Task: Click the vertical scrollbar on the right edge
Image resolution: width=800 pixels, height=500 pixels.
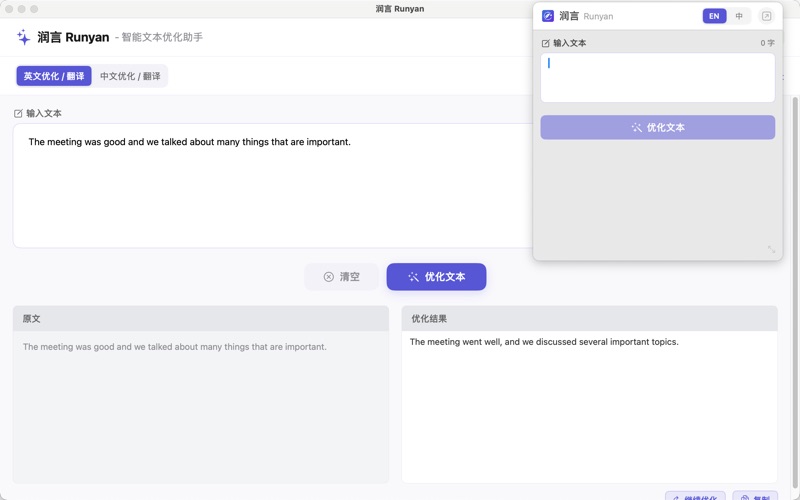Action: 795,250
